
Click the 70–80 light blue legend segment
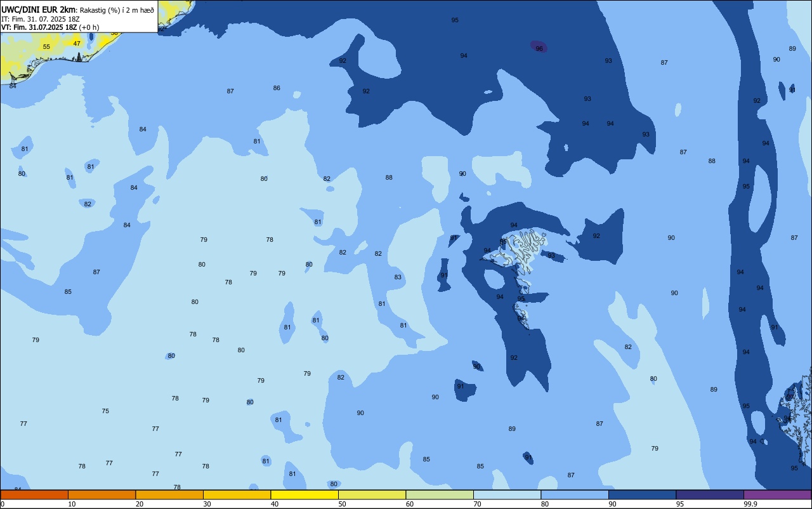[507, 494]
